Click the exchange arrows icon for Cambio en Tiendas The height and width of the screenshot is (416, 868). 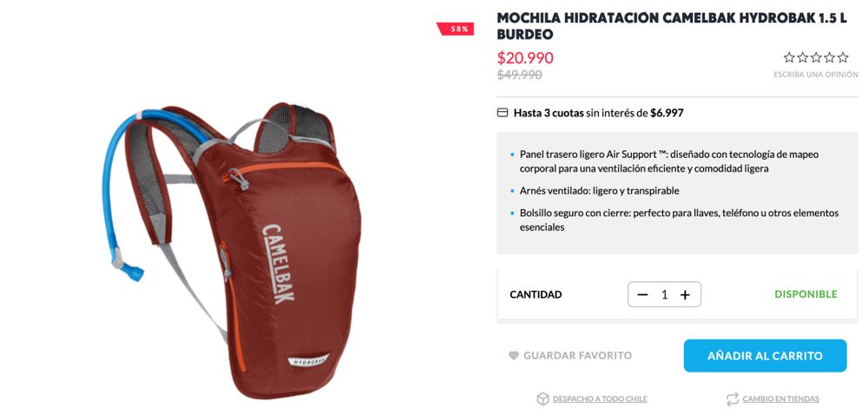[733, 399]
